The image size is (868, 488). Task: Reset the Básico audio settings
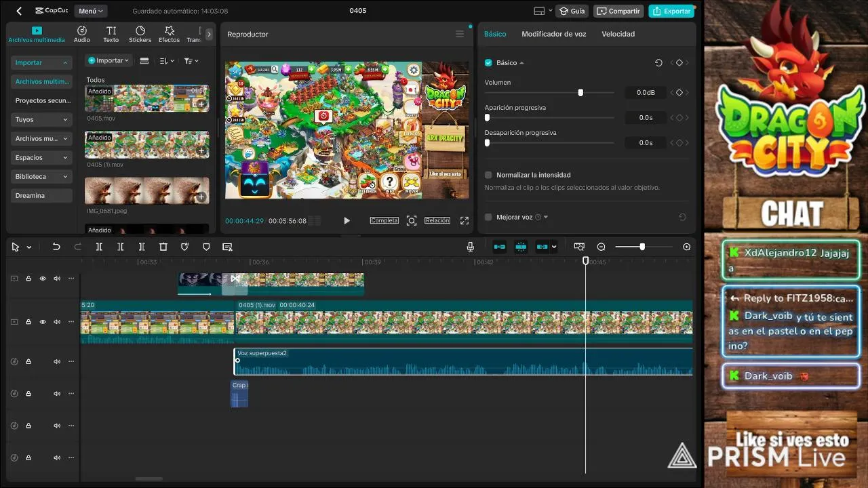coord(658,62)
